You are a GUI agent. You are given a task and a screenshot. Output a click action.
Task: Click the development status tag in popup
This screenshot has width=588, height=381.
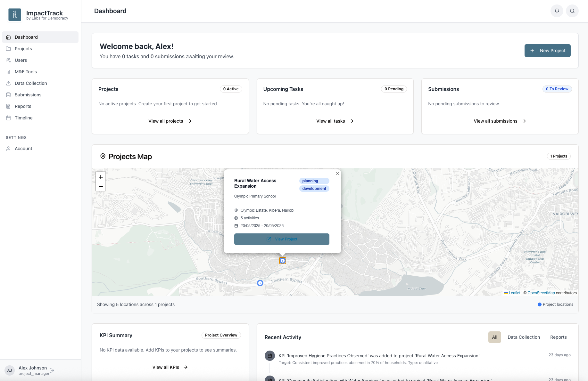(314, 189)
